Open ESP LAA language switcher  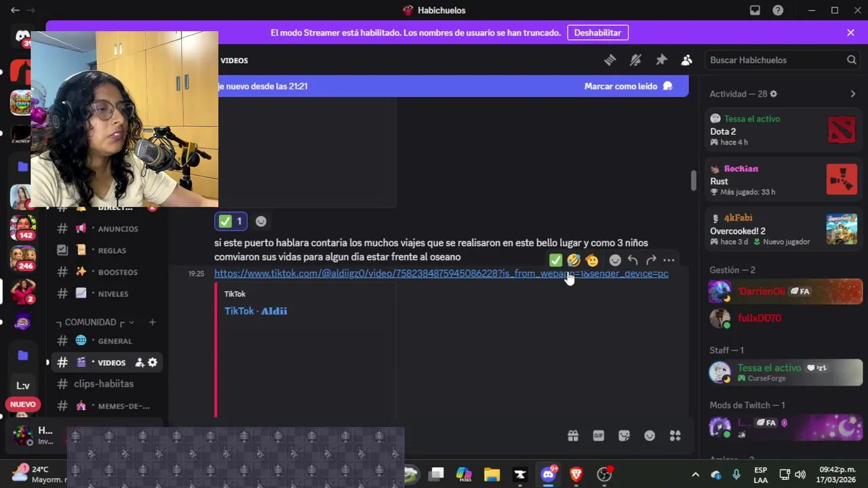(761, 474)
